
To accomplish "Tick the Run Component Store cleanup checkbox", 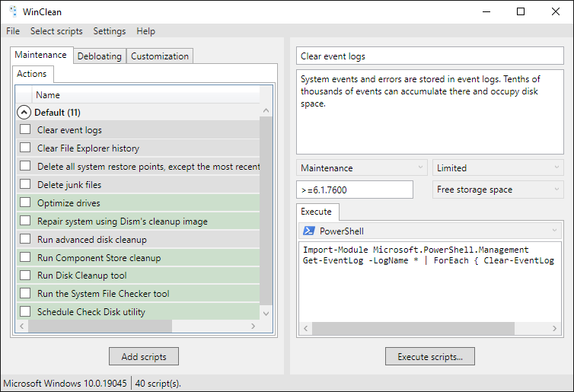I will pyautogui.click(x=25, y=257).
